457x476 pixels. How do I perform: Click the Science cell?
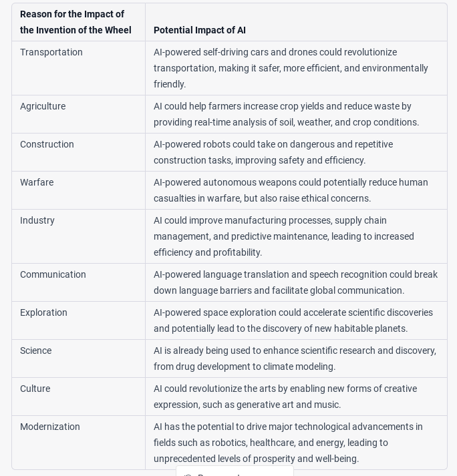35,350
